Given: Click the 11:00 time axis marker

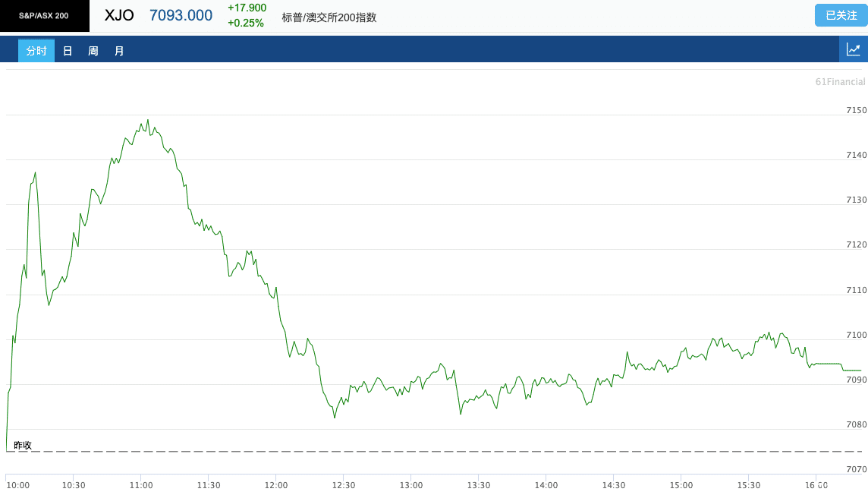Looking at the screenshot, I should 140,485.
